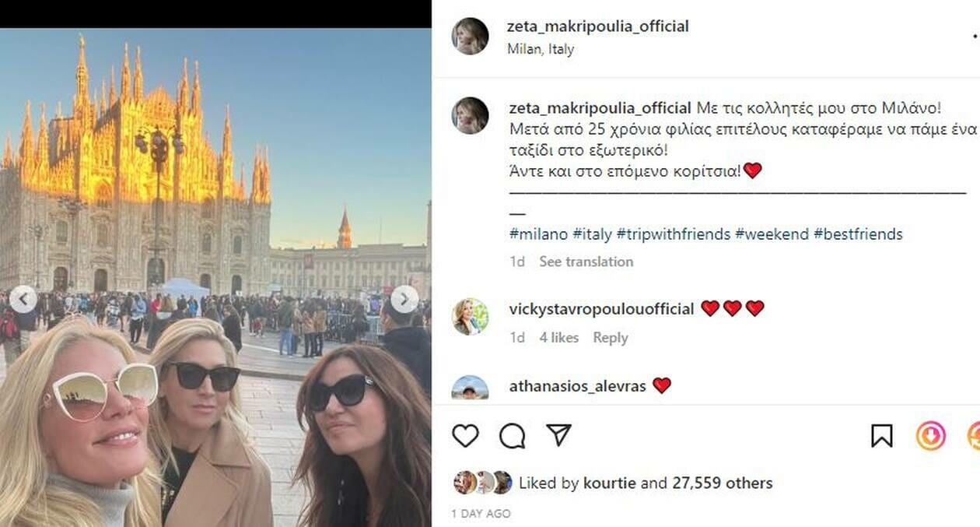Open the Milan, Italy location link
This screenshot has width=980, height=527.
[x=541, y=49]
